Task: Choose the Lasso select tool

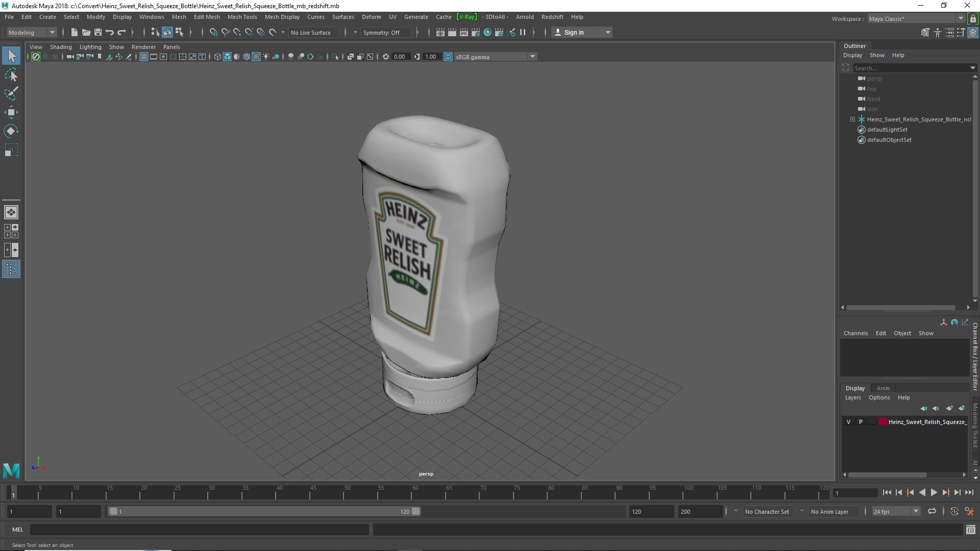Action: coord(11,75)
